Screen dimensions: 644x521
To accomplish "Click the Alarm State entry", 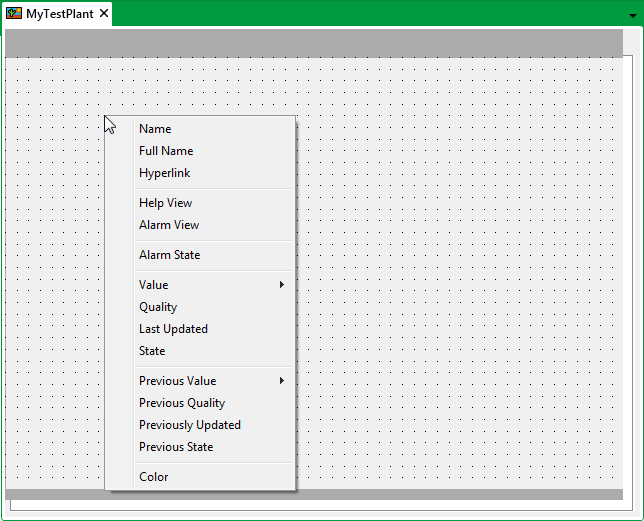I will click(169, 255).
